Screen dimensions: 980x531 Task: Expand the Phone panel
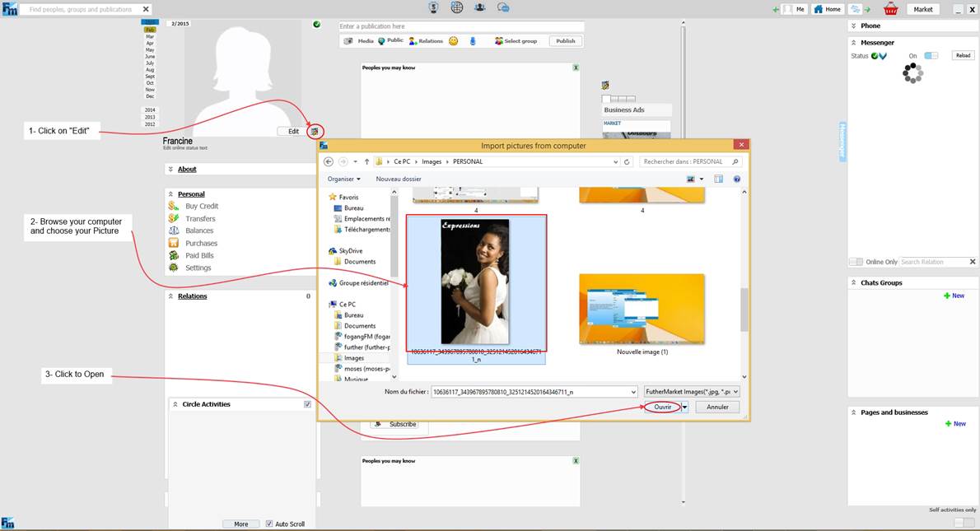(854, 26)
